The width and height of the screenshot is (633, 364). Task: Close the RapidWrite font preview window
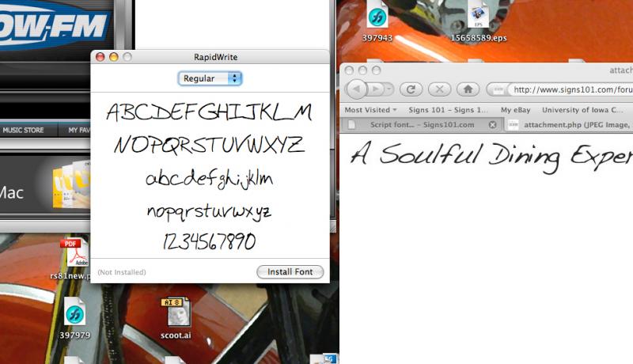point(100,57)
